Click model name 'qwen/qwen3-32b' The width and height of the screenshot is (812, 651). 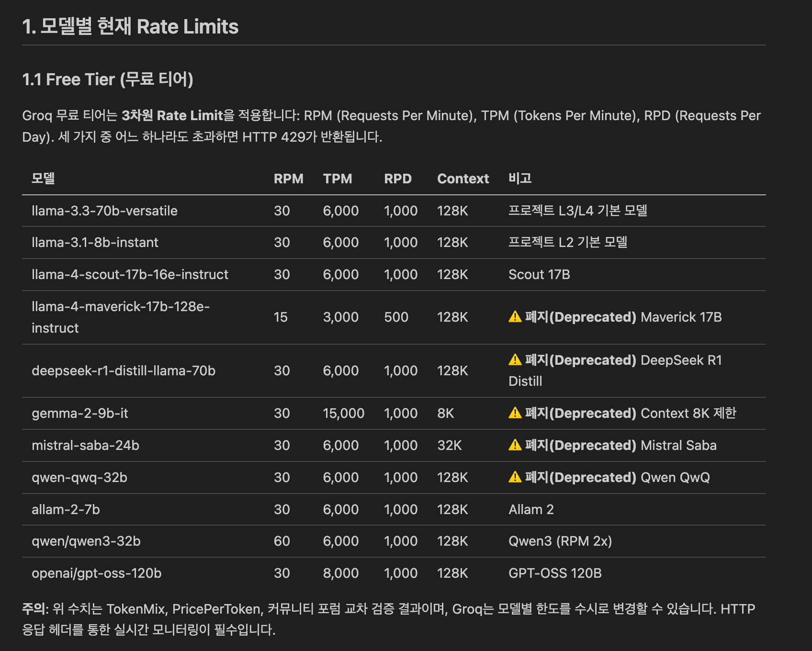tap(86, 541)
